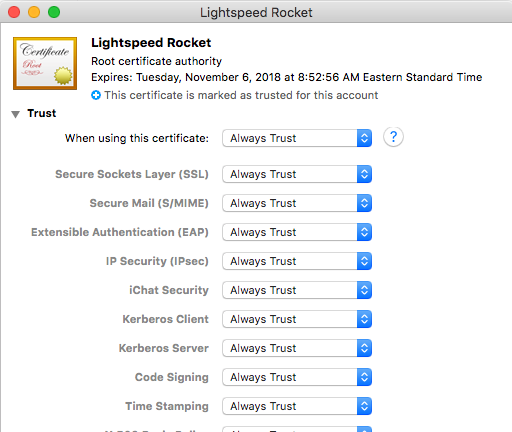Image resolution: width=512 pixels, height=432 pixels.
Task: Click the 'Kerberos Server' label
Action: [164, 348]
